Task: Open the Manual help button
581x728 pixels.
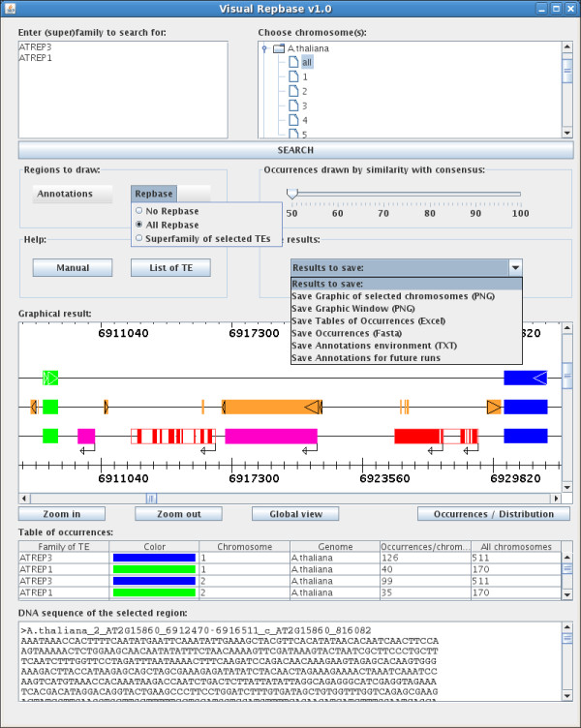Action: (x=73, y=268)
